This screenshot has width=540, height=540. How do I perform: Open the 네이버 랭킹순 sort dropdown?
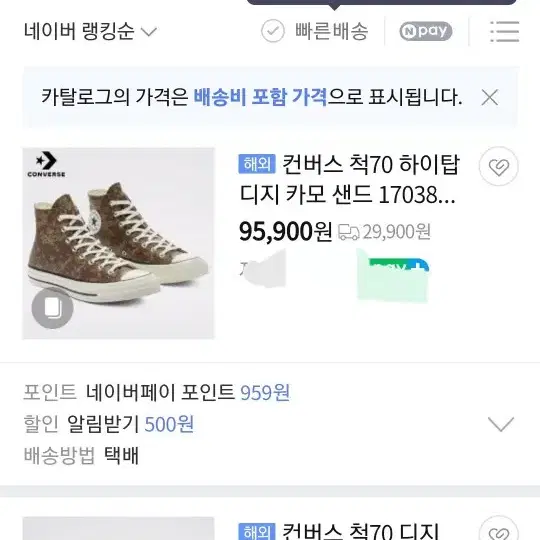[90, 31]
